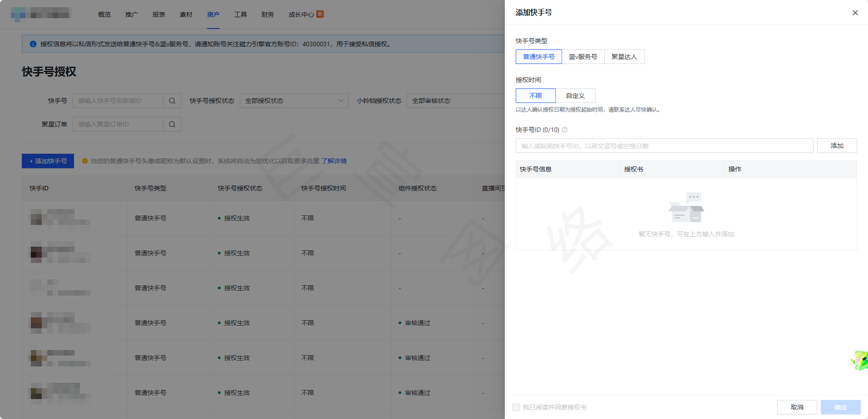Go to 成长中心 menu item

(301, 15)
